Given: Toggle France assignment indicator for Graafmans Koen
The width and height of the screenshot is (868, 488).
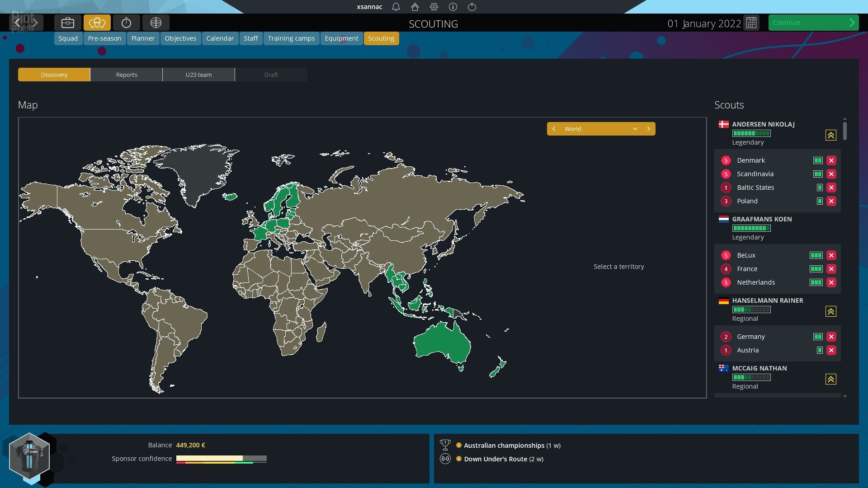Looking at the screenshot, I should [816, 269].
